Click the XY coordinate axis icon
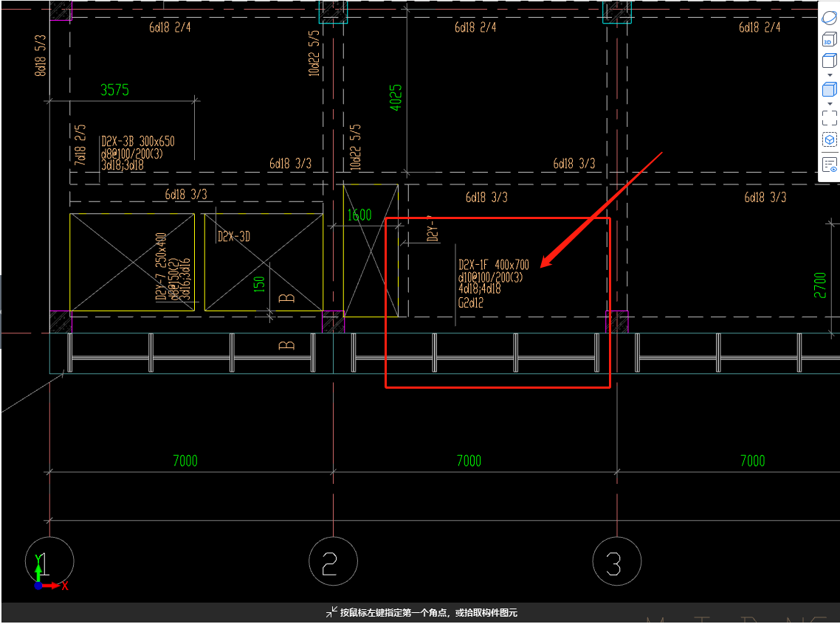 pyautogui.click(x=49, y=573)
